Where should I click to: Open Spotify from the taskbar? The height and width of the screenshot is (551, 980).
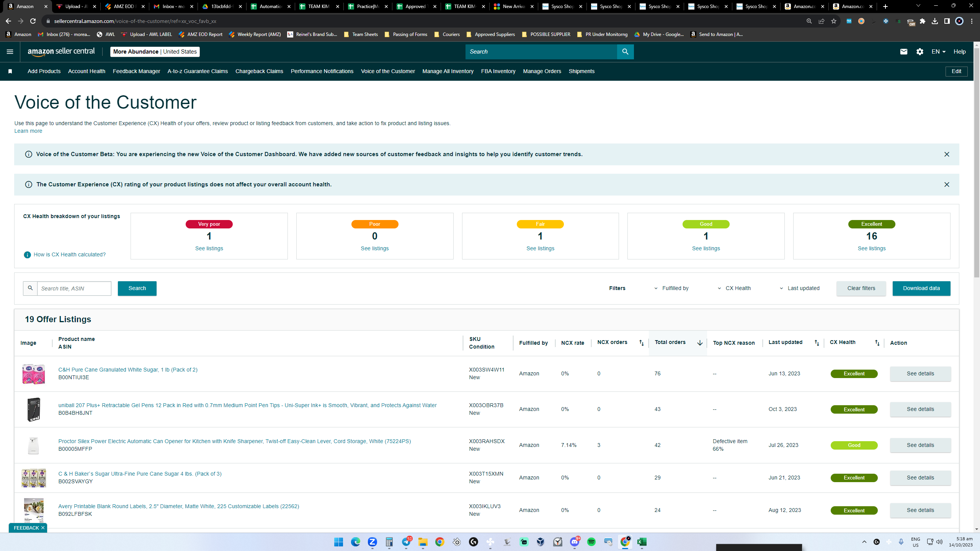coord(591,542)
